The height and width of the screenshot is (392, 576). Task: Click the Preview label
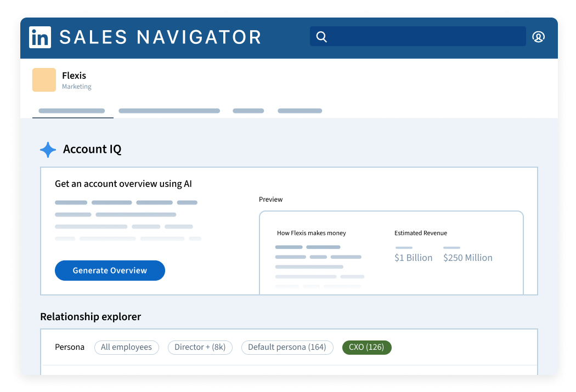(x=271, y=200)
